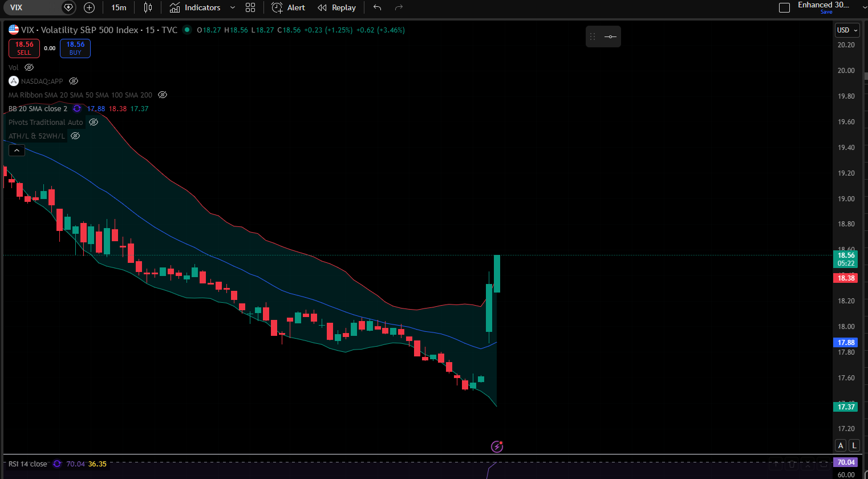Maximize the RSI pane
868x479 pixels.
click(x=822, y=465)
